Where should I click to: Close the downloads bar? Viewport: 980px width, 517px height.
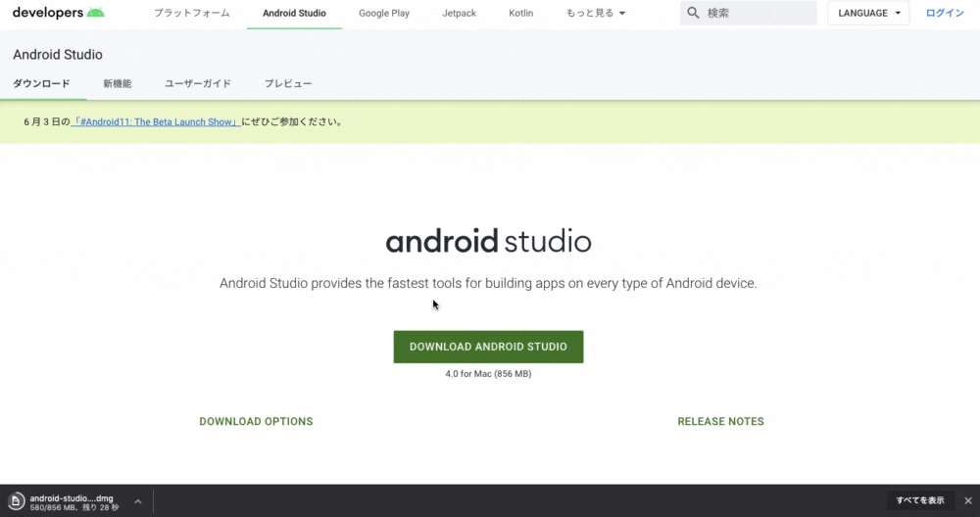click(968, 500)
